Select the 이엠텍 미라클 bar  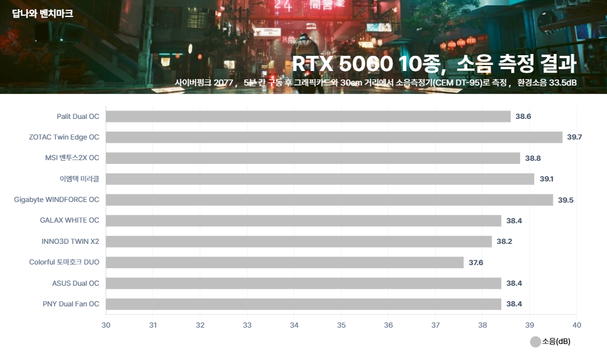[320, 179]
